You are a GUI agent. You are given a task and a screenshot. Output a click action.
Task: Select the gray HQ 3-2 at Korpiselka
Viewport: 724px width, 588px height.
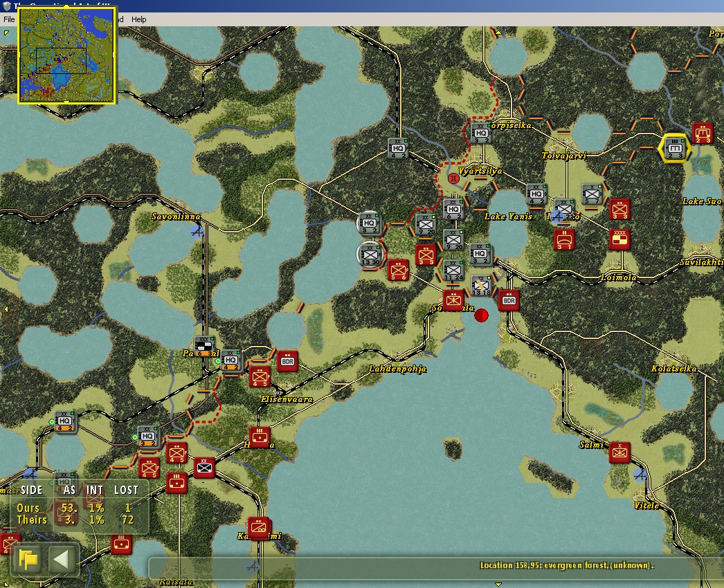(480, 134)
